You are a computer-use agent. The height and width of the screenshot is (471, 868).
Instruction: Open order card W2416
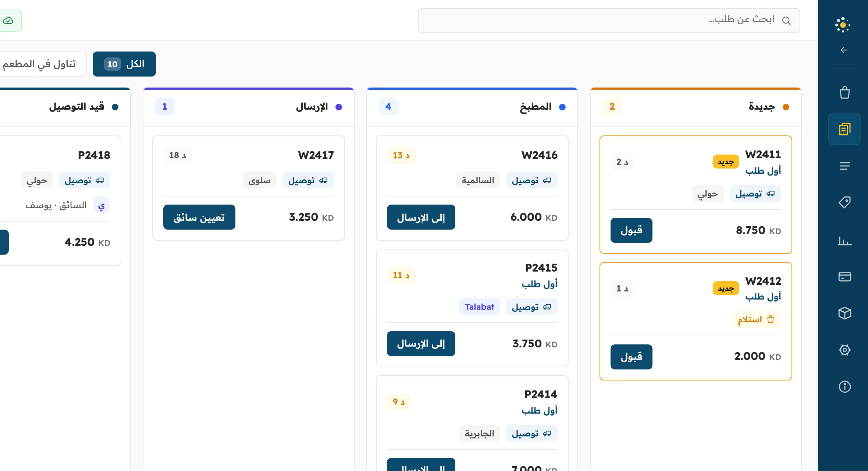pyautogui.click(x=472, y=188)
